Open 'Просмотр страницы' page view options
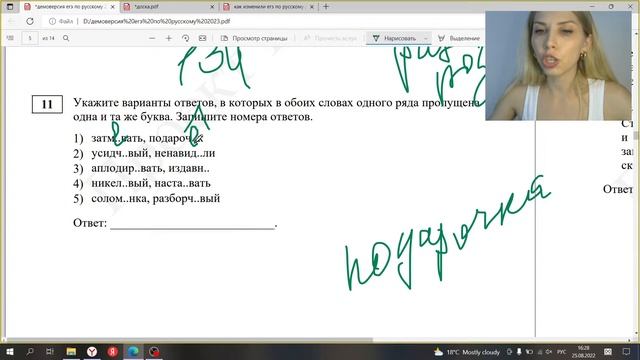The image size is (640, 360). [254, 38]
